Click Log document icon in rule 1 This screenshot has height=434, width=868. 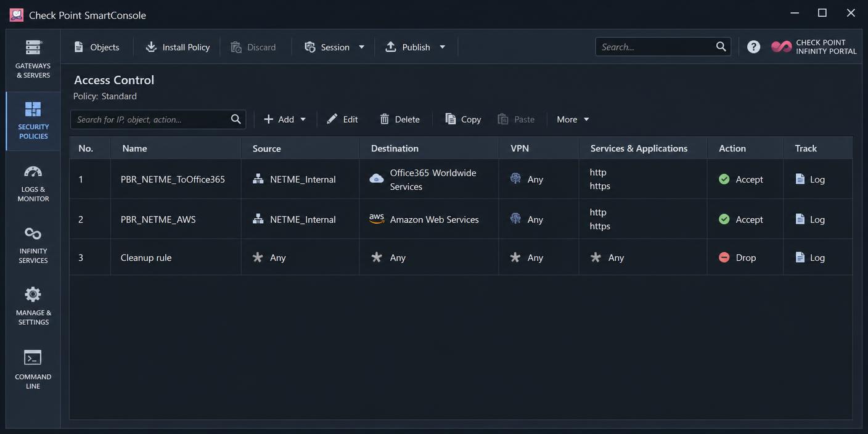pyautogui.click(x=800, y=179)
